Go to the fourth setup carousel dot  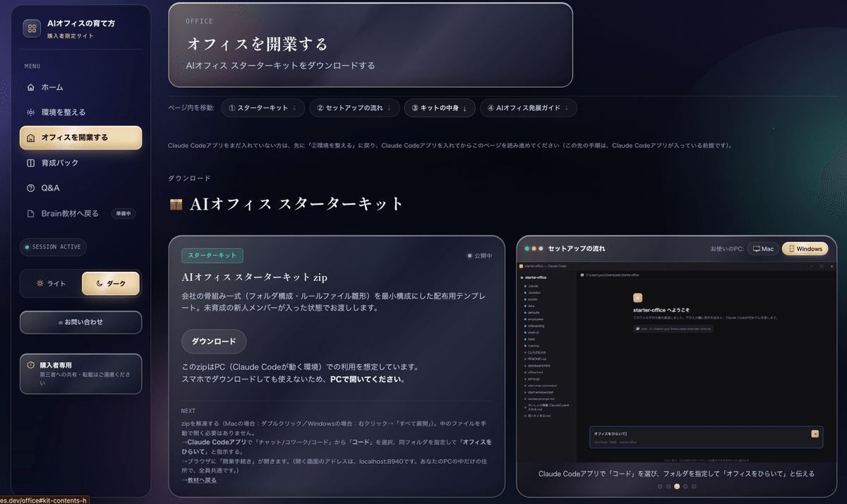point(685,486)
